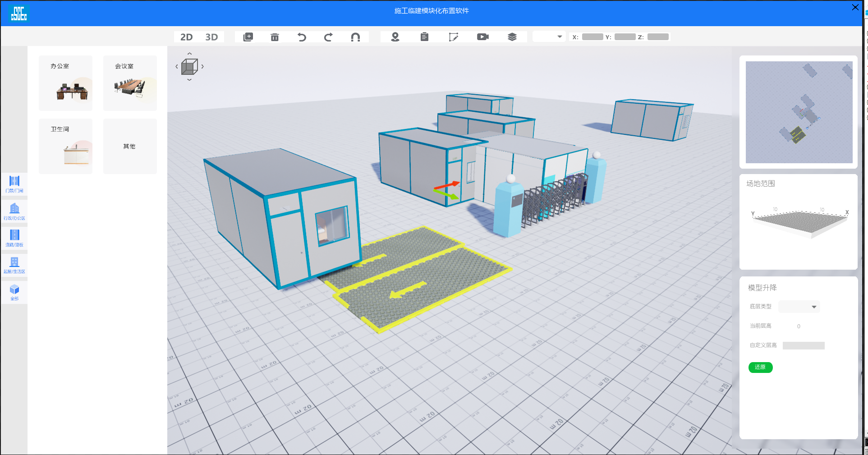The width and height of the screenshot is (868, 455).
Task: Undo the last action
Action: tap(302, 37)
